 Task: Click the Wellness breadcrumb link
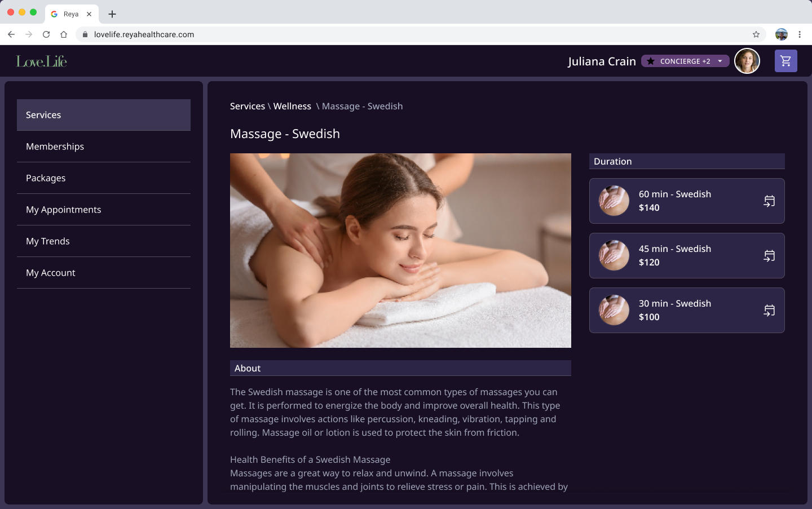(292, 107)
